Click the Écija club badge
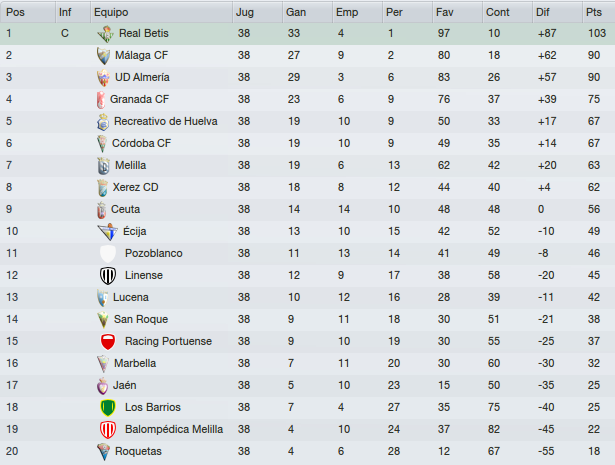Image resolution: width=615 pixels, height=465 pixels. click(x=107, y=232)
